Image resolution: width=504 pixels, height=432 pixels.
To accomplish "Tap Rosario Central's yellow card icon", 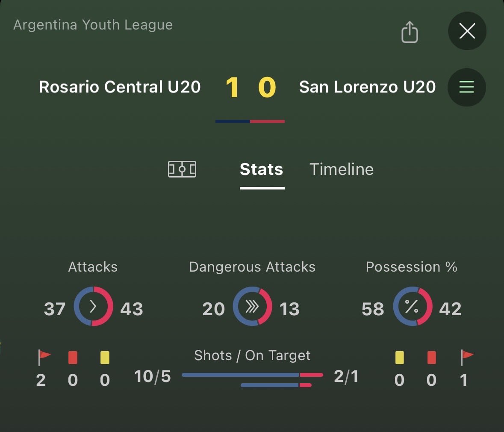I will pyautogui.click(x=105, y=357).
